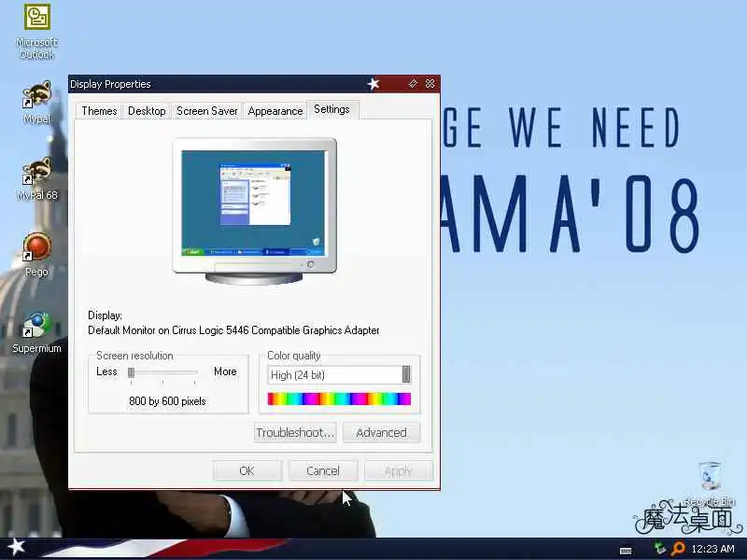Click the color quality rainbow spectrum bar
Viewport: 747px width, 560px height.
[x=339, y=399]
